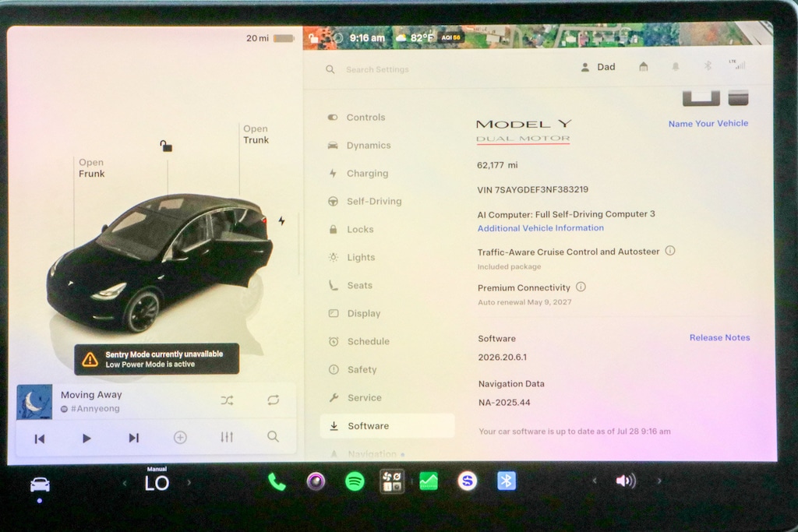
Task: Launch Spotify from the dock
Action: pos(355,481)
